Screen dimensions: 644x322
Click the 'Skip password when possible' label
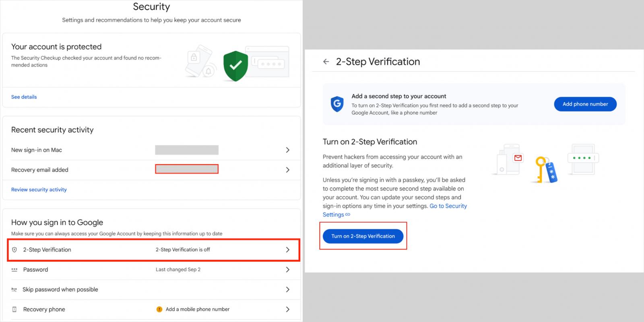point(60,289)
